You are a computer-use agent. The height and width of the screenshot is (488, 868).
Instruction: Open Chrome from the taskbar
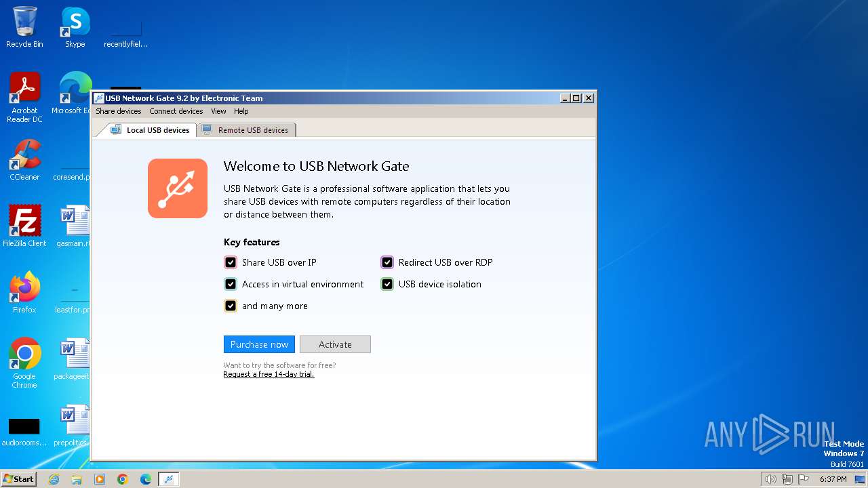pos(123,479)
